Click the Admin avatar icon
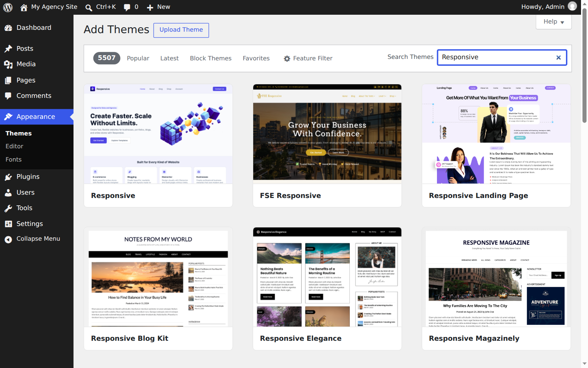The height and width of the screenshot is (368, 588). coord(572,6)
